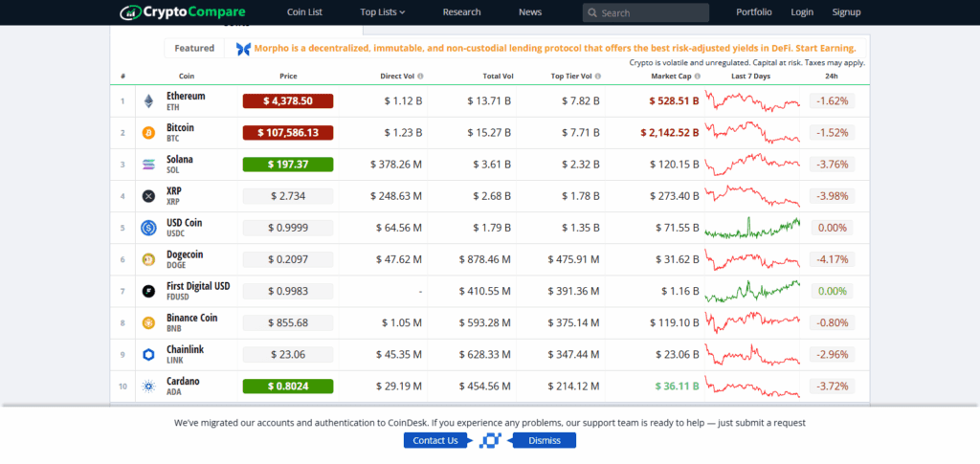
Task: Sort by the Price column header
Action: (x=288, y=77)
